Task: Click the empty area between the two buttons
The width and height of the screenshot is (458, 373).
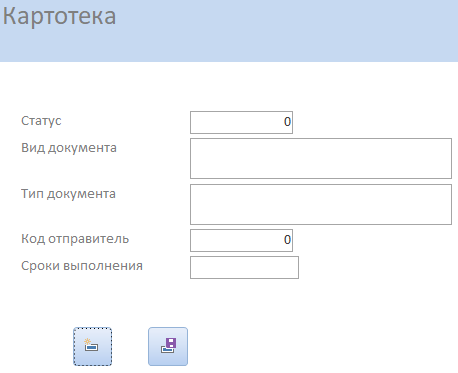Action: (130, 346)
